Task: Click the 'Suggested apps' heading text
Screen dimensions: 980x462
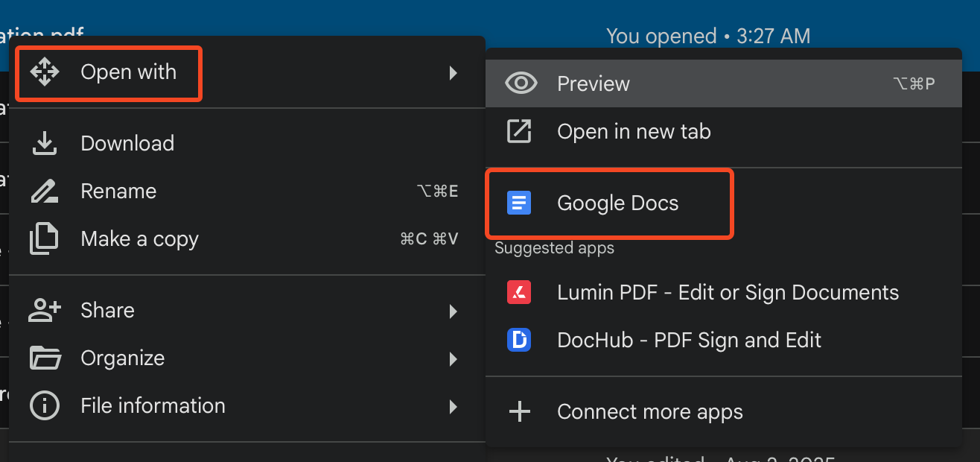Action: (555, 248)
